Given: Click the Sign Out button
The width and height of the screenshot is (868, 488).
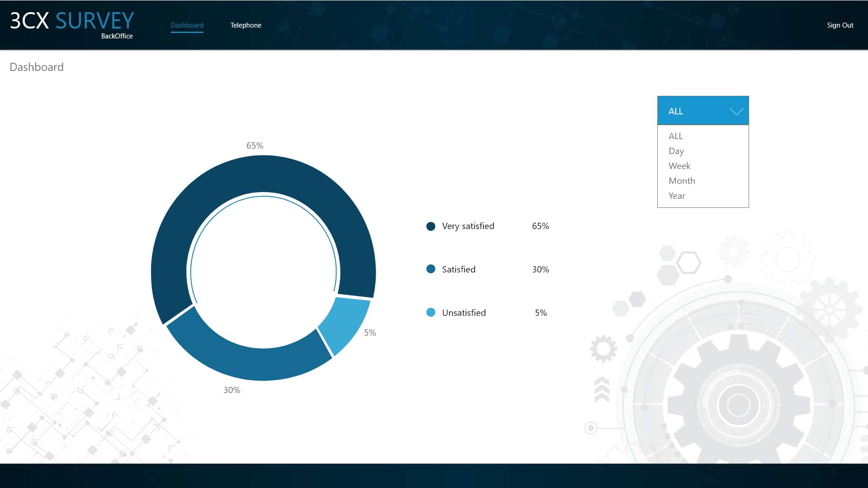Looking at the screenshot, I should pos(840,24).
